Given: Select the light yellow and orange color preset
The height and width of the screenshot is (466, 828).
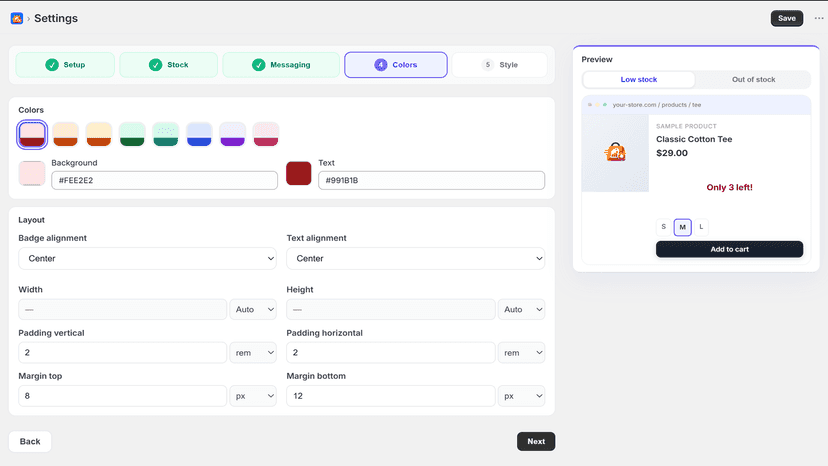Looking at the screenshot, I should click(99, 134).
